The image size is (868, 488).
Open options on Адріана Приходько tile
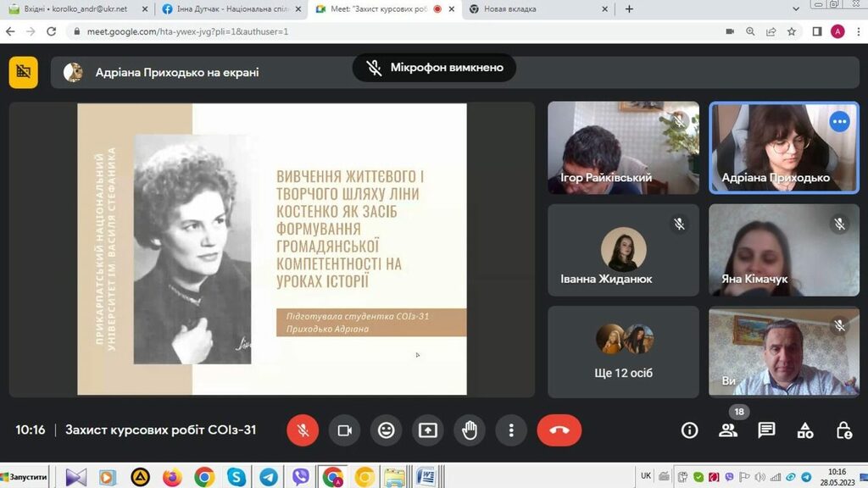[839, 122]
